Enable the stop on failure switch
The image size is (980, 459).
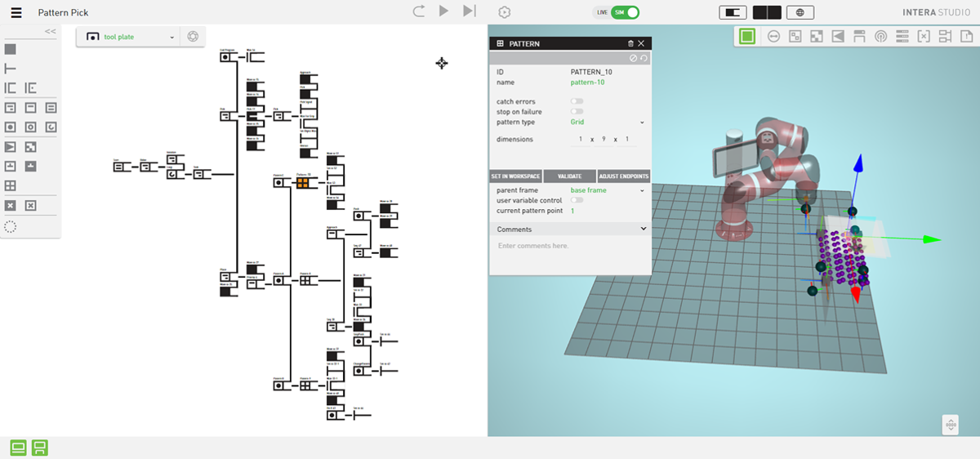(x=577, y=112)
